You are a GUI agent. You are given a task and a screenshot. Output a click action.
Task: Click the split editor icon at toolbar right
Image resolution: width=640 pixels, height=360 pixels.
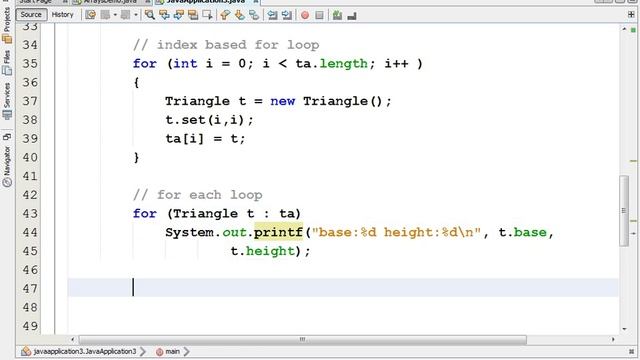(631, 14)
